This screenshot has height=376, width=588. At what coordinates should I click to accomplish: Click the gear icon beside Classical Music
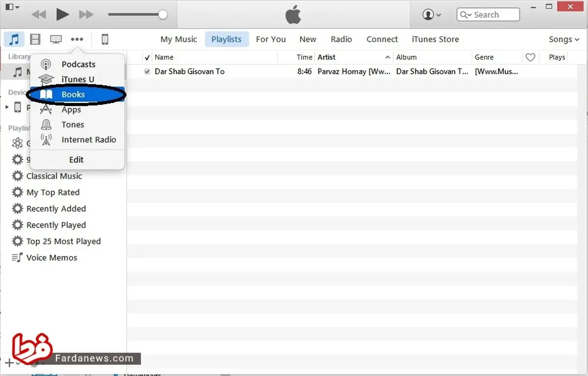tap(18, 176)
